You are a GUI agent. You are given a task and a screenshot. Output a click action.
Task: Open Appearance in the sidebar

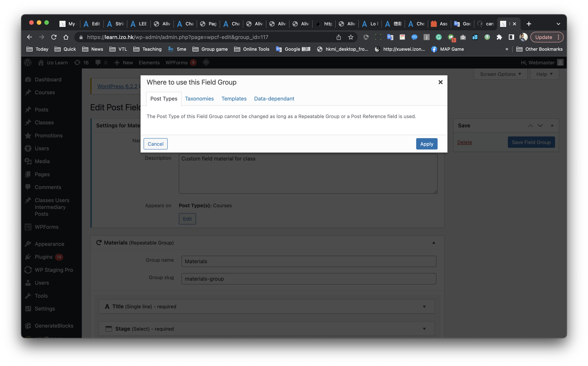pyautogui.click(x=49, y=244)
